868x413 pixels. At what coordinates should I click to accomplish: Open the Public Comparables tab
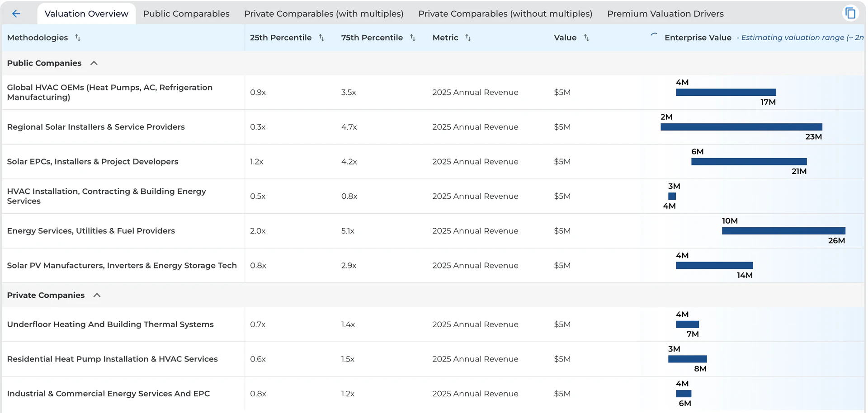tap(186, 14)
